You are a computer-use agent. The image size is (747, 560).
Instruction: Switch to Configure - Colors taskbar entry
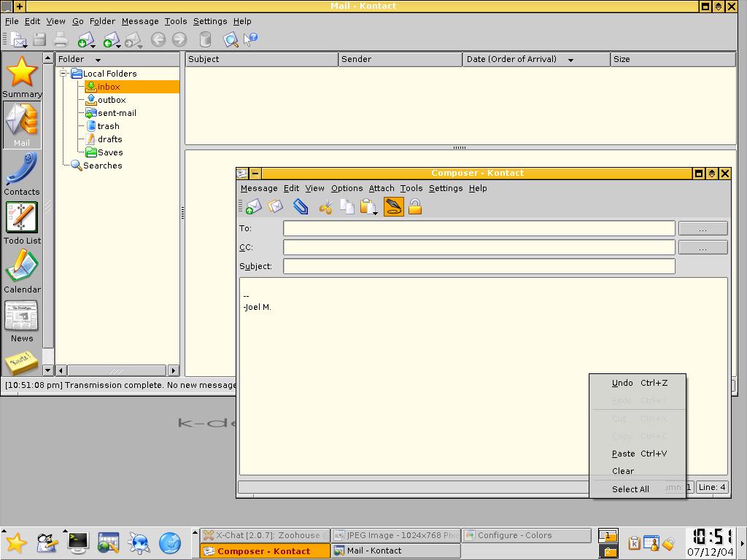click(x=526, y=535)
